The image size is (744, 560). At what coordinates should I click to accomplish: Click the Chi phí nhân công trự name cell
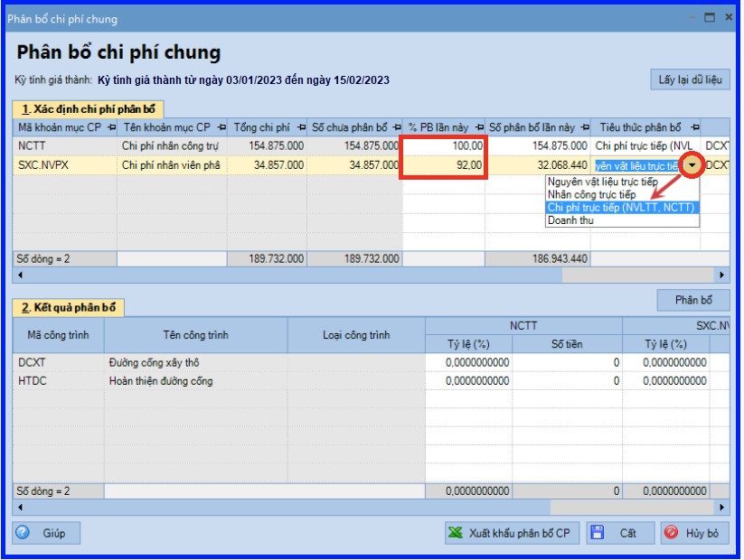[172, 145]
